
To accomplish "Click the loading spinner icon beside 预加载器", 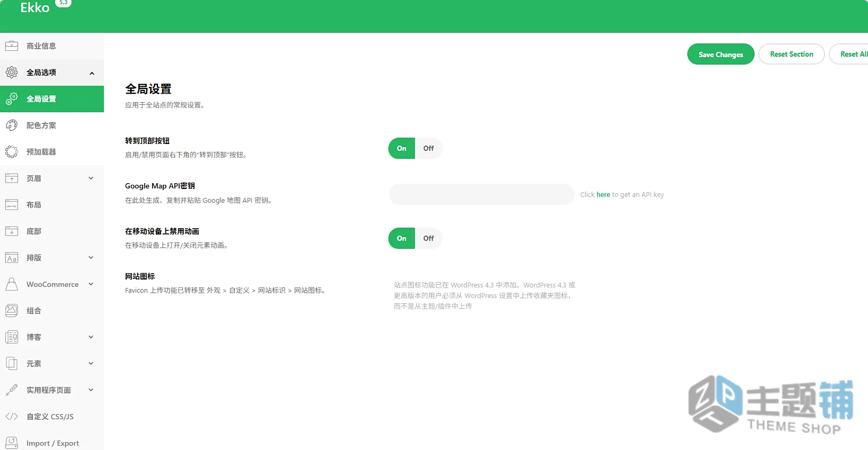I will [12, 152].
